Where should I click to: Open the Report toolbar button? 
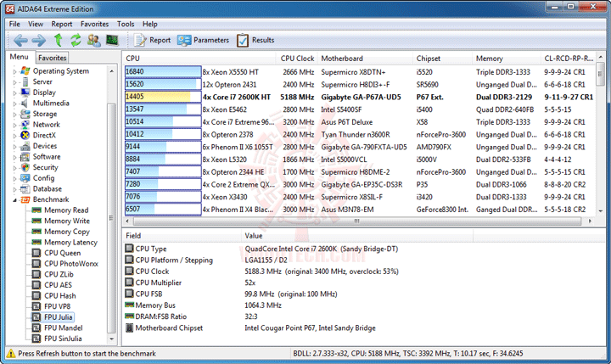[x=153, y=40]
